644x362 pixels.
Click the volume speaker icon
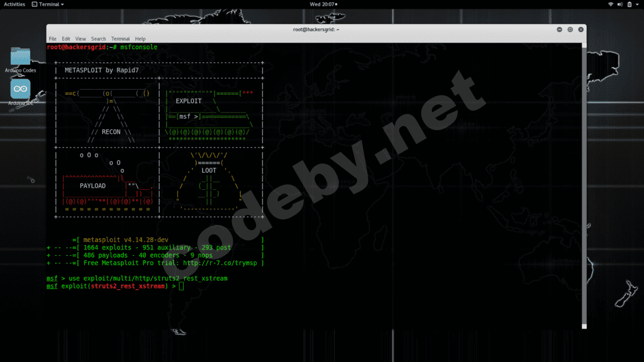point(619,4)
